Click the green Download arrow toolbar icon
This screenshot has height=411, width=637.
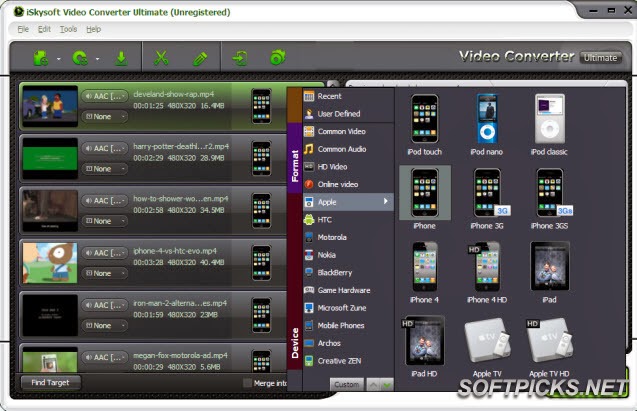coord(121,58)
